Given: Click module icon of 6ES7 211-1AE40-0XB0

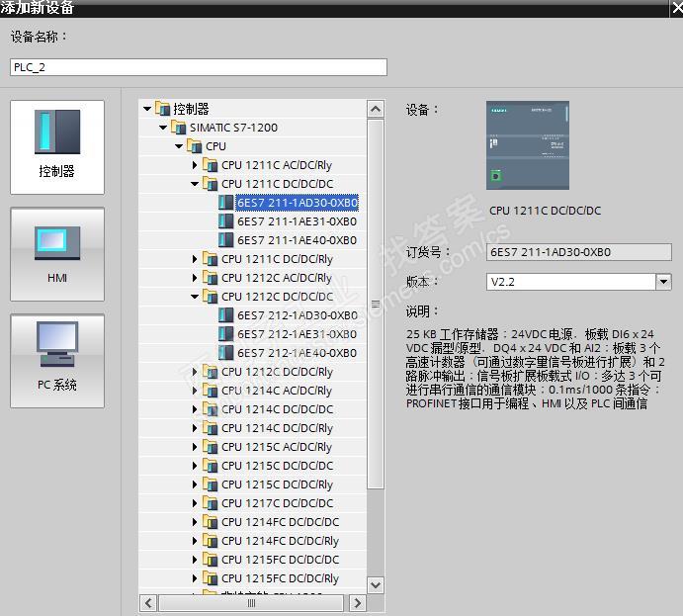Looking at the screenshot, I should click(225, 240).
